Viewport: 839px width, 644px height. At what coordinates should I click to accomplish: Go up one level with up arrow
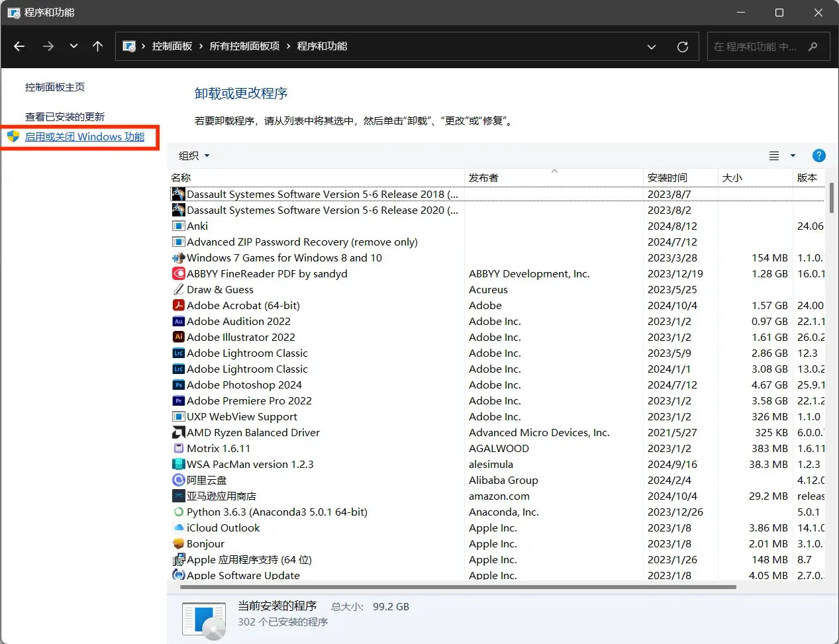(x=98, y=46)
